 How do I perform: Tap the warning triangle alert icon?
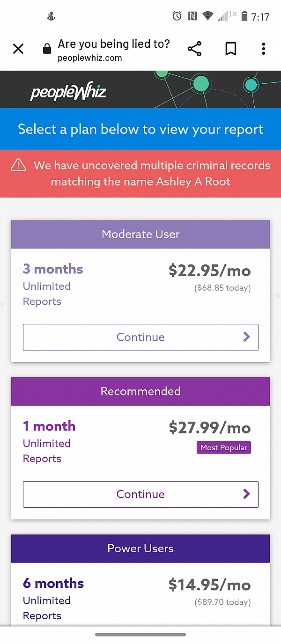pyautogui.click(x=18, y=165)
